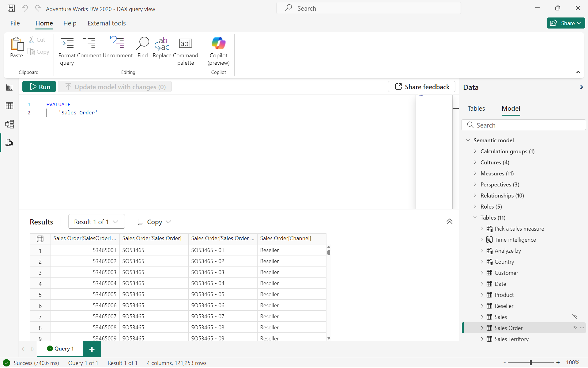Click Share feedback button
Screen dimensions: 588x368
tap(422, 86)
